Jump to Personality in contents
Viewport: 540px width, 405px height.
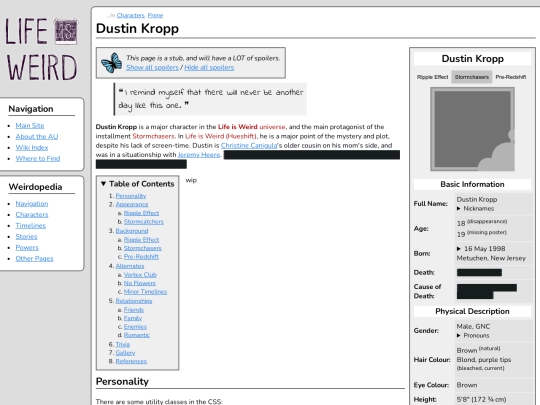tap(131, 196)
